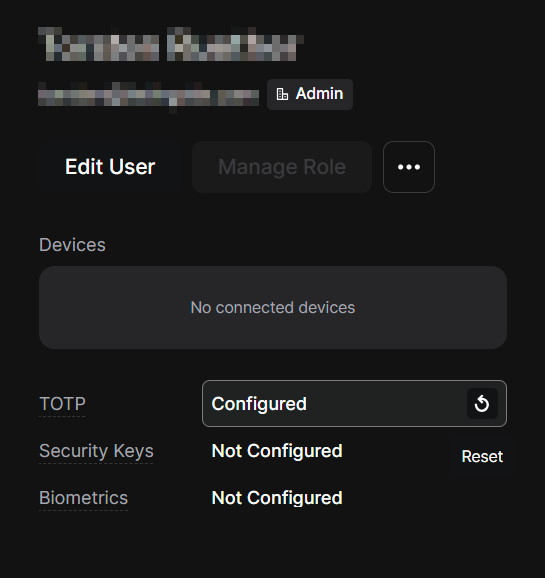Click Not Configured status beside Security Keys
545x578 pixels.
[x=277, y=451]
